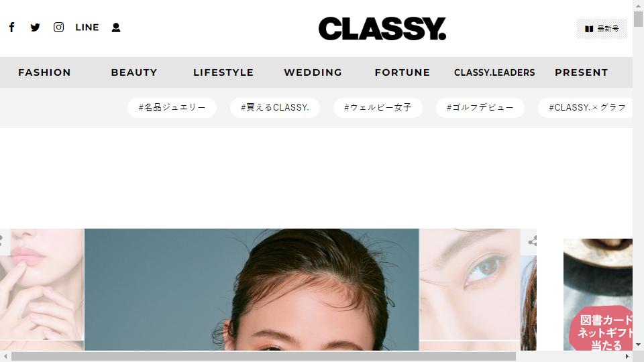Open the user account profile icon

(116, 27)
